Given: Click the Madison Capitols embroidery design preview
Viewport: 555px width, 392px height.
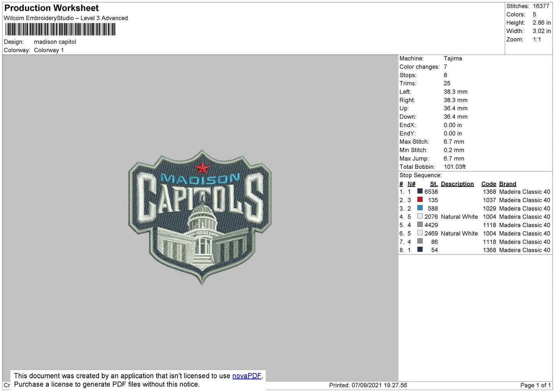Looking at the screenshot, I should pyautogui.click(x=200, y=217).
